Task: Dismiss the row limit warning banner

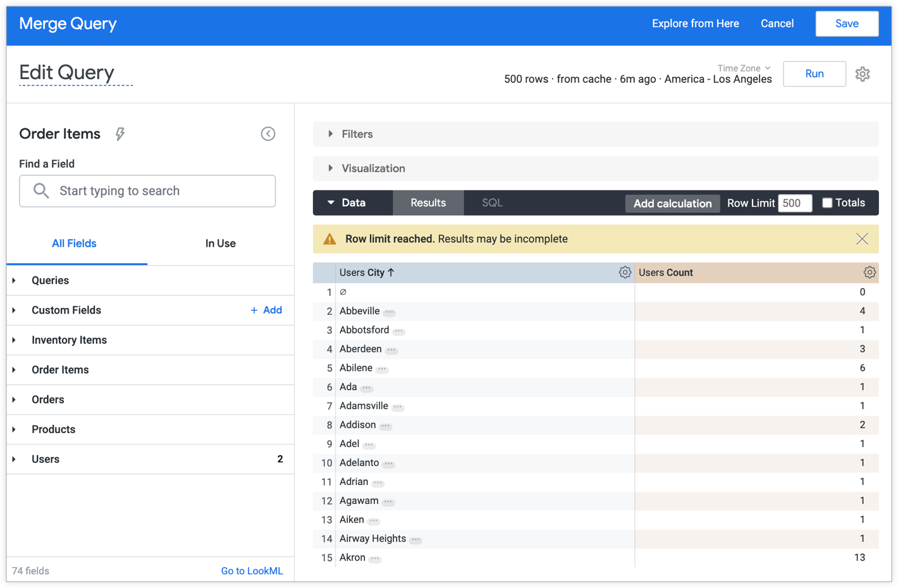Action: 862,239
